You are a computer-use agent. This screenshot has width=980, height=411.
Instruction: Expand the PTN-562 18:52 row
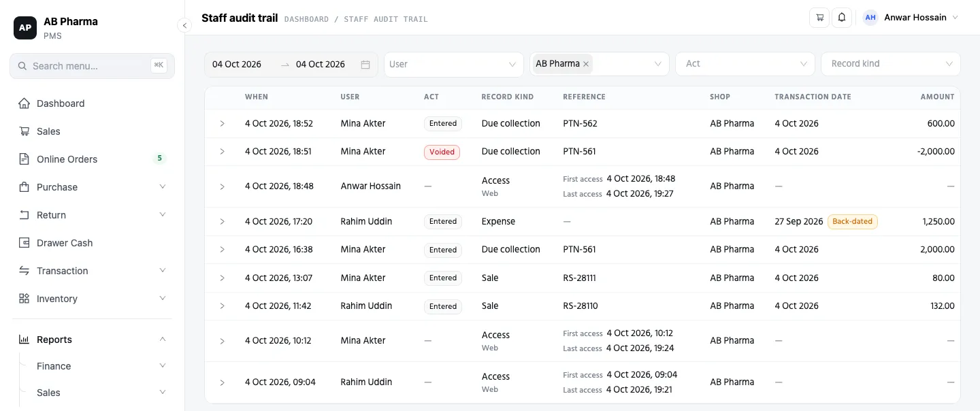(x=222, y=124)
